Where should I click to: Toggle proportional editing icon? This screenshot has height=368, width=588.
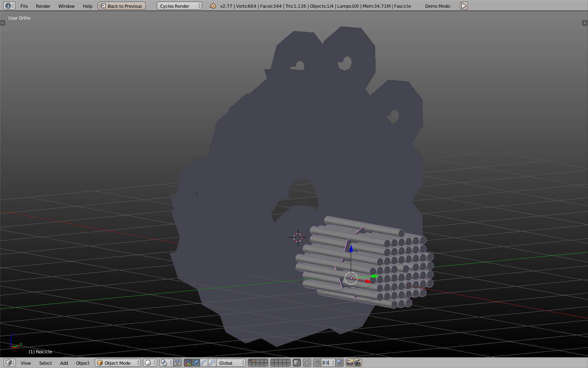click(307, 363)
